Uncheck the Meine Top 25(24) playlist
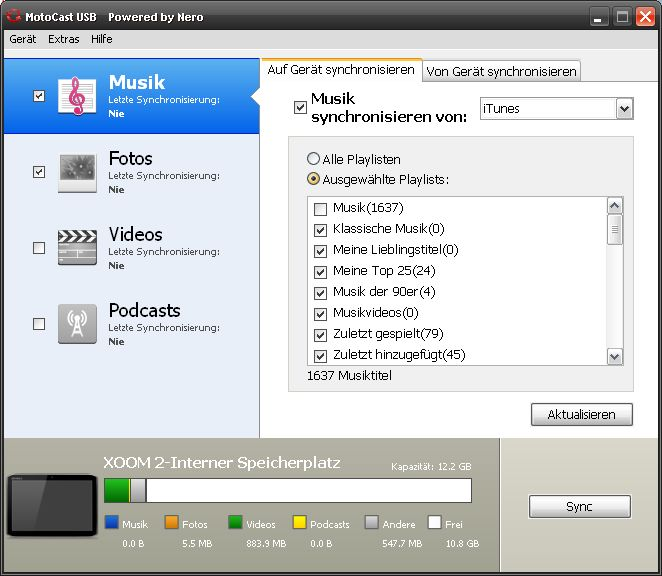 320,272
